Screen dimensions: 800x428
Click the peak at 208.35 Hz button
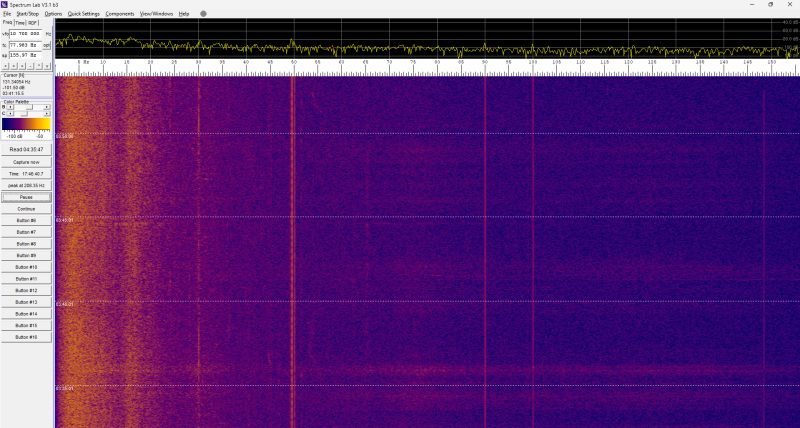[26, 185]
